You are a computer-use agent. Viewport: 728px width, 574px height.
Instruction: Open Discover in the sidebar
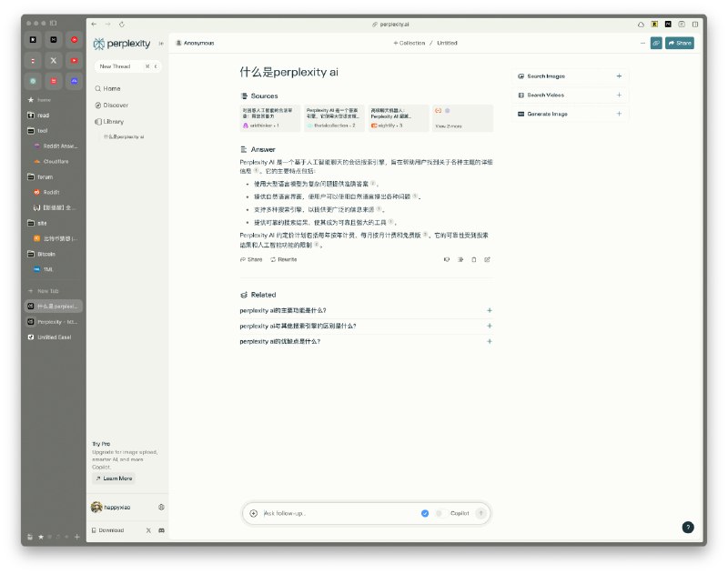tap(116, 105)
